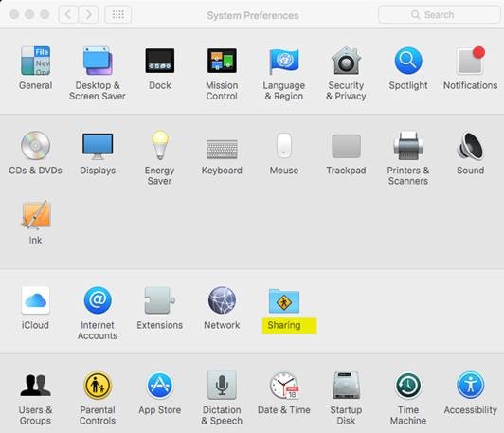The image size is (504, 433).
Task: Click the zoom window button
Action: 45,14
